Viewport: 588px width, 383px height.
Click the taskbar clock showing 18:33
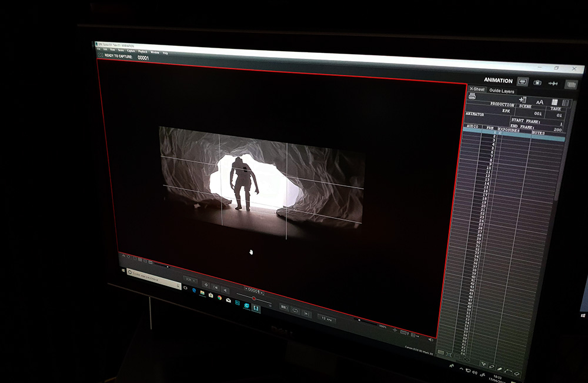click(497, 378)
